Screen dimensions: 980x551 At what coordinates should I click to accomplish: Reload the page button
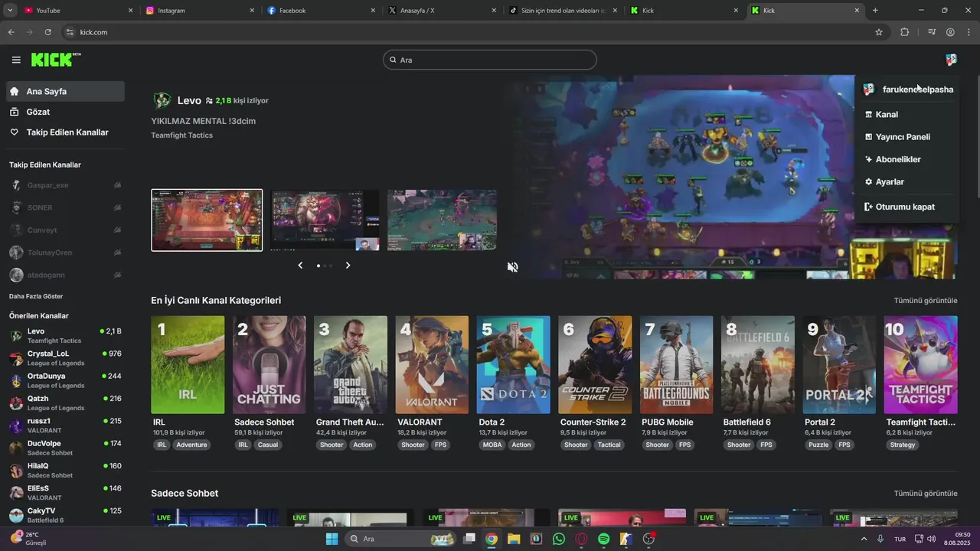coord(47,32)
